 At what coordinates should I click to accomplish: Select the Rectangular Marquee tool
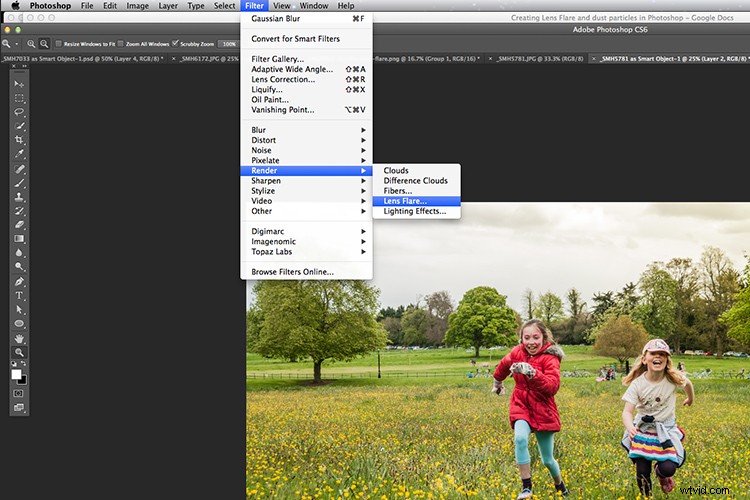(19, 98)
